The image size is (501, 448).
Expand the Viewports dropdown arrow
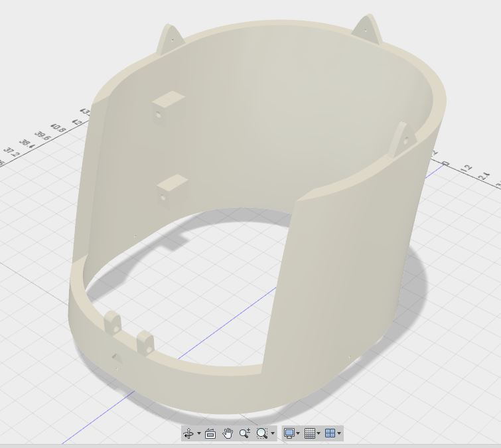(x=339, y=433)
